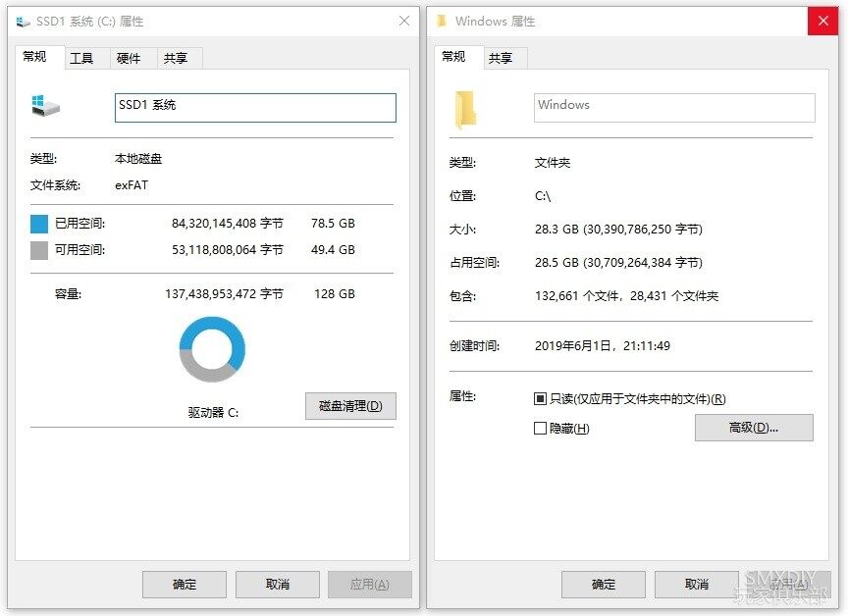Click capacity 137,438,953,472 字节
848x616 pixels.
pyautogui.click(x=225, y=294)
